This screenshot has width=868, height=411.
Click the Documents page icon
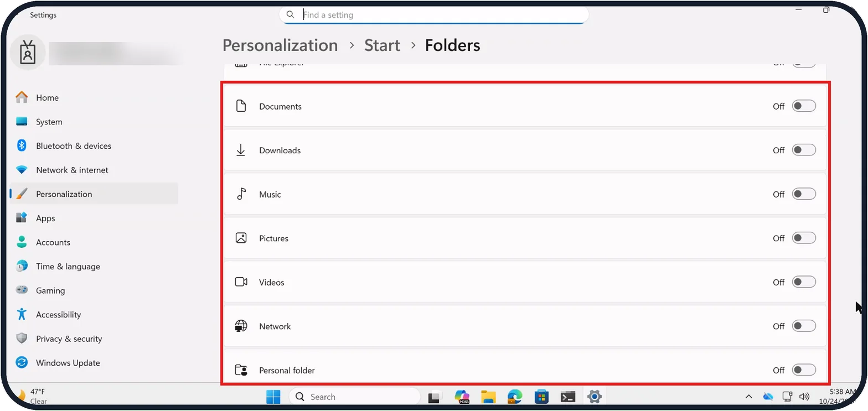[241, 106]
